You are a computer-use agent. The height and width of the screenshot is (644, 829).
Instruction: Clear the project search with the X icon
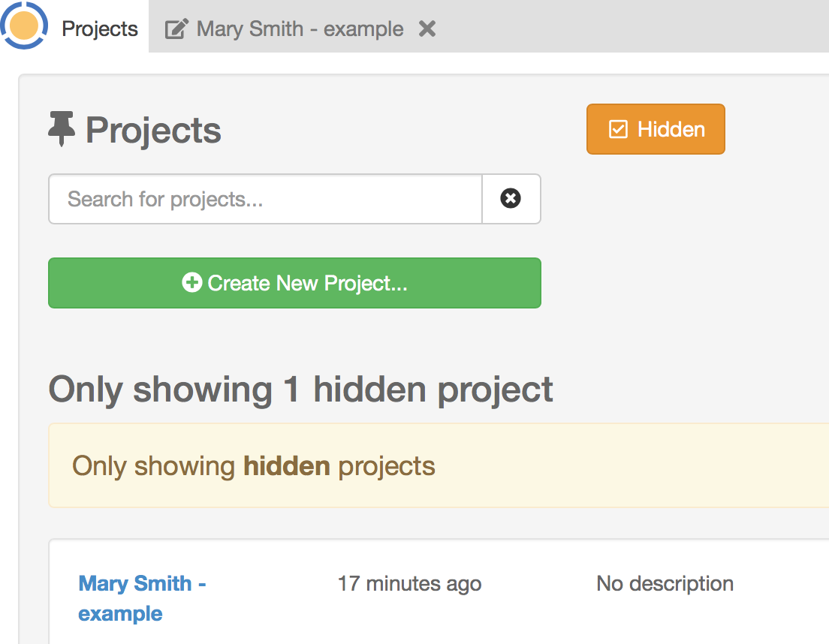point(511,199)
